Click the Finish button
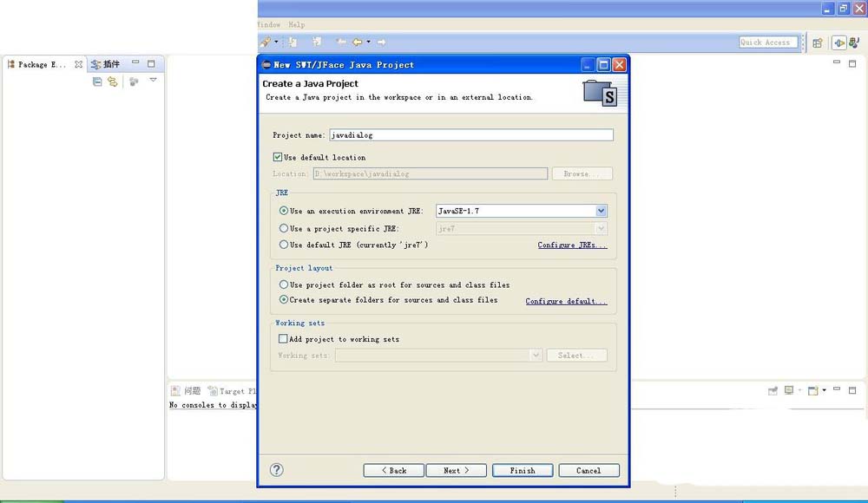 point(523,470)
